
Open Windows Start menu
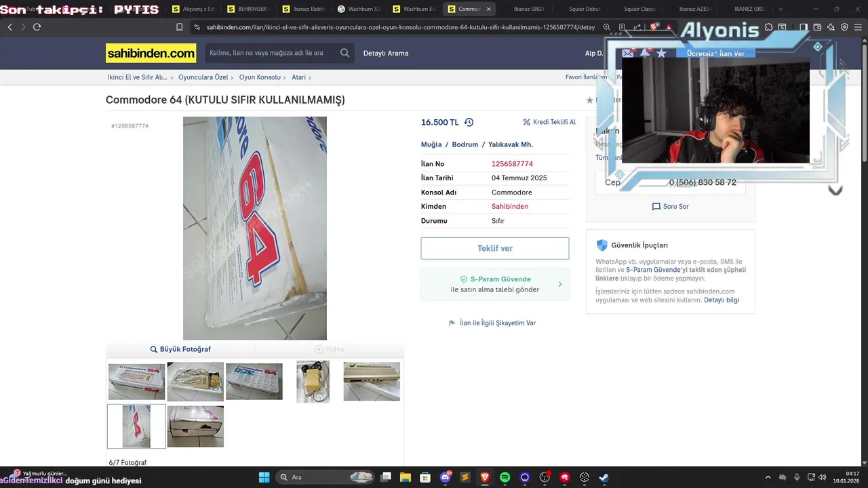pos(264,477)
